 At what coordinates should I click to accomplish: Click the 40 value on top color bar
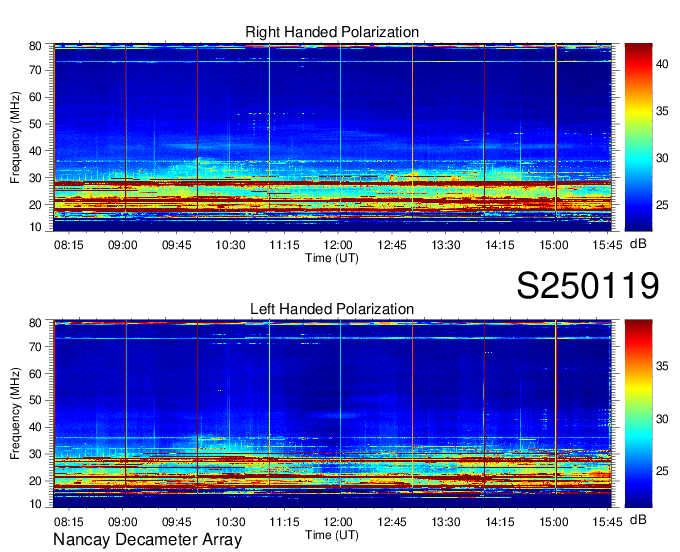point(662,64)
